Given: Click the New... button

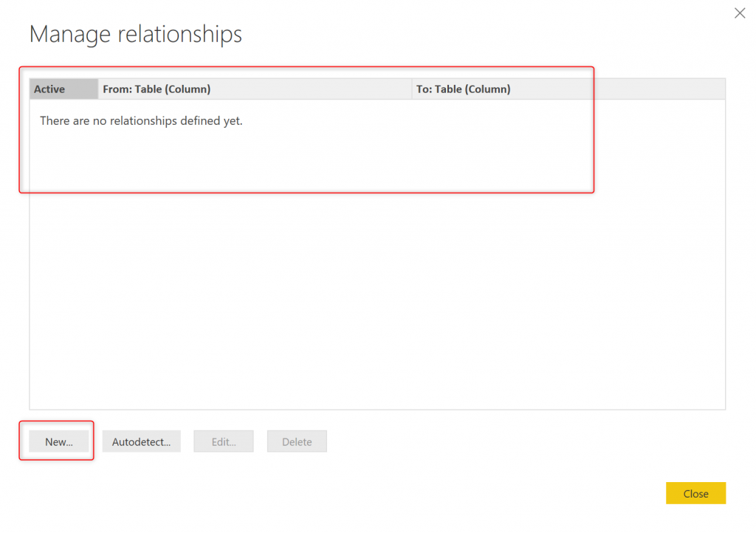Looking at the screenshot, I should click(59, 441).
